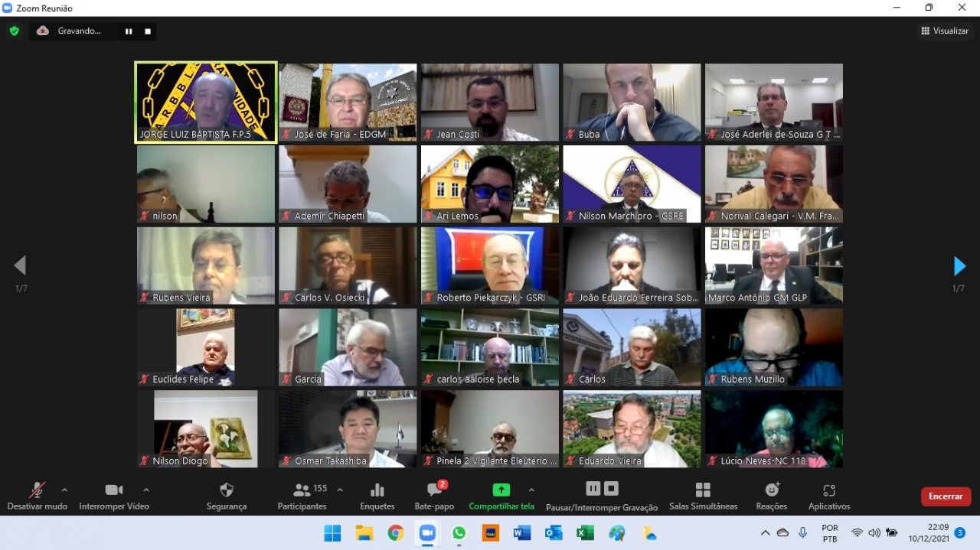This screenshot has width=980, height=550.
Task: Click the green encryption shield icon
Action: (14, 31)
